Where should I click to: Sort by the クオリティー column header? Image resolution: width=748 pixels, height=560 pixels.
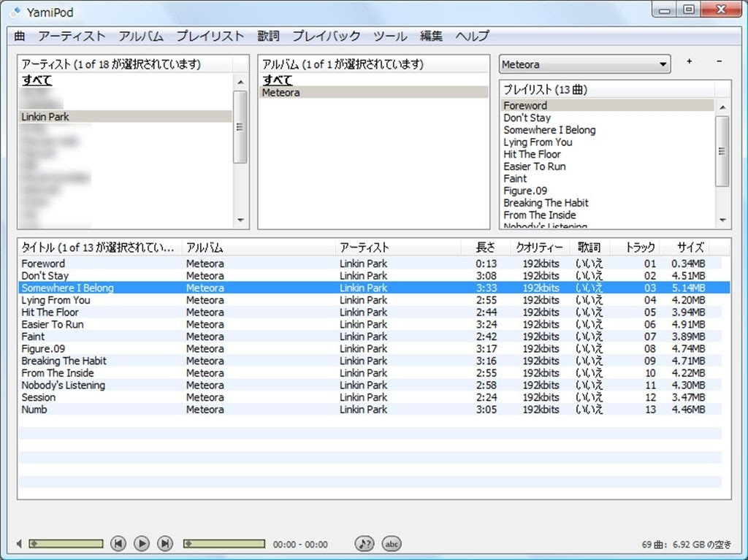coord(540,247)
